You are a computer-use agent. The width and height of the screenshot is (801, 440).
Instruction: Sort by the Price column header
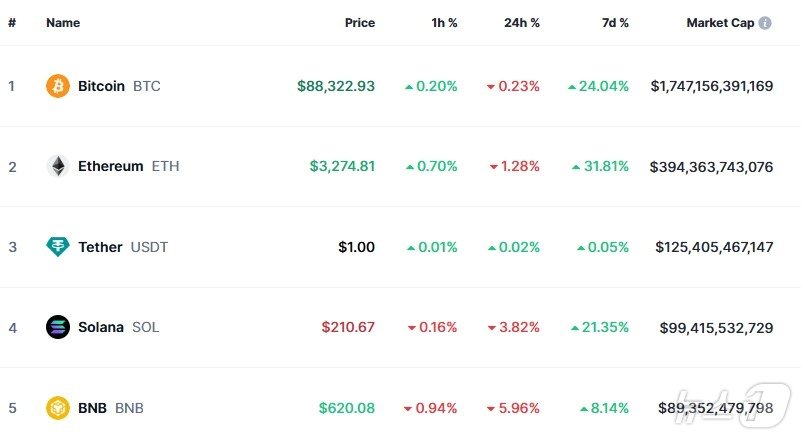360,23
